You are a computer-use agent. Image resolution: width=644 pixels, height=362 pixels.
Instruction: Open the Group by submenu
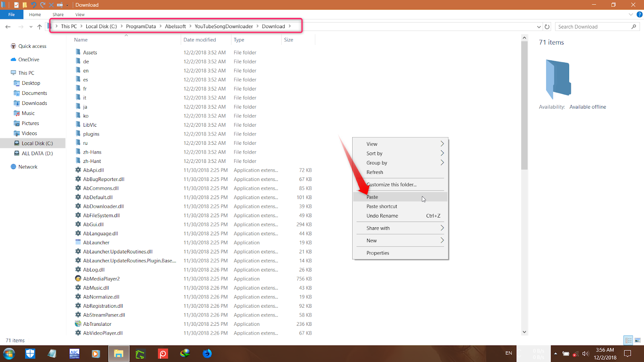pos(400,163)
